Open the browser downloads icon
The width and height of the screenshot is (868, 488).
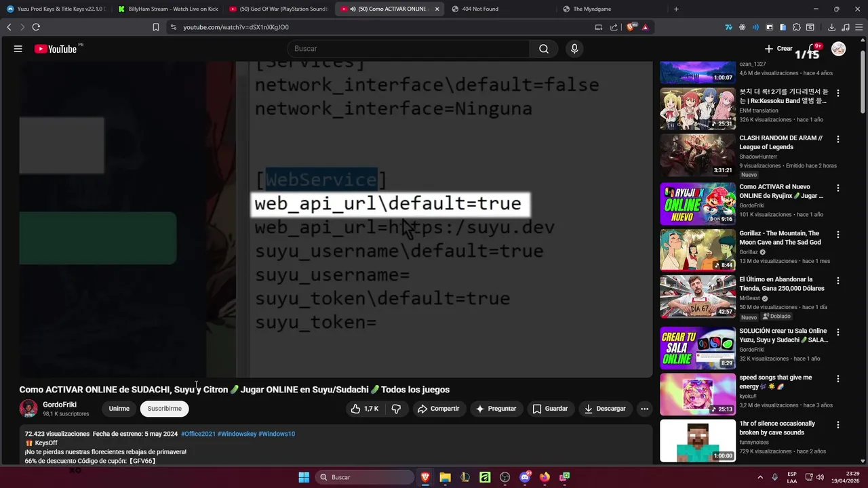click(831, 27)
